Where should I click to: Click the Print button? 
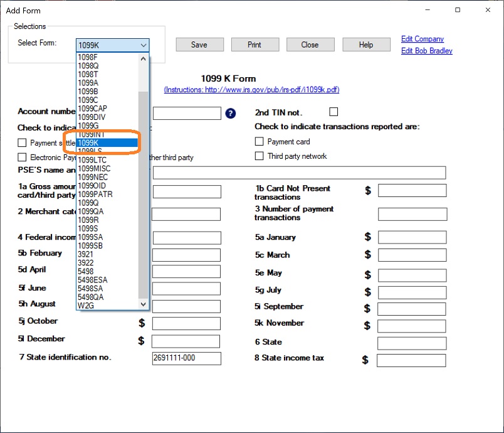pos(255,45)
